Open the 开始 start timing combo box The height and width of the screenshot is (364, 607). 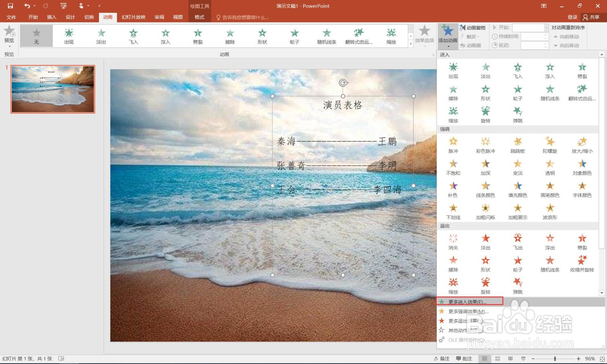pyautogui.click(x=530, y=28)
